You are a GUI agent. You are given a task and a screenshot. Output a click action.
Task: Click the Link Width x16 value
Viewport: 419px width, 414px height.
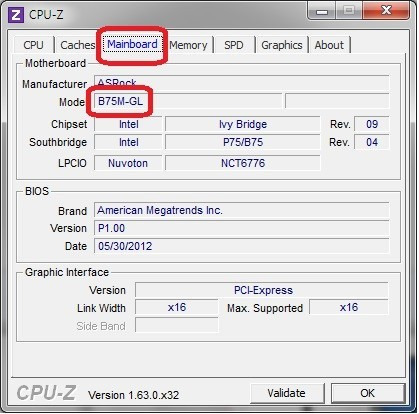pos(177,307)
